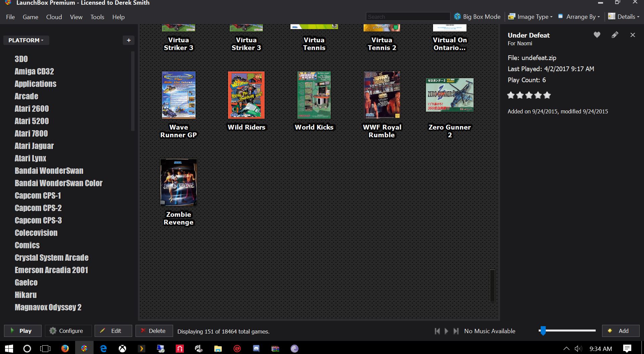Image resolution: width=644 pixels, height=354 pixels.
Task: Set rating to one star
Action: [511, 95]
